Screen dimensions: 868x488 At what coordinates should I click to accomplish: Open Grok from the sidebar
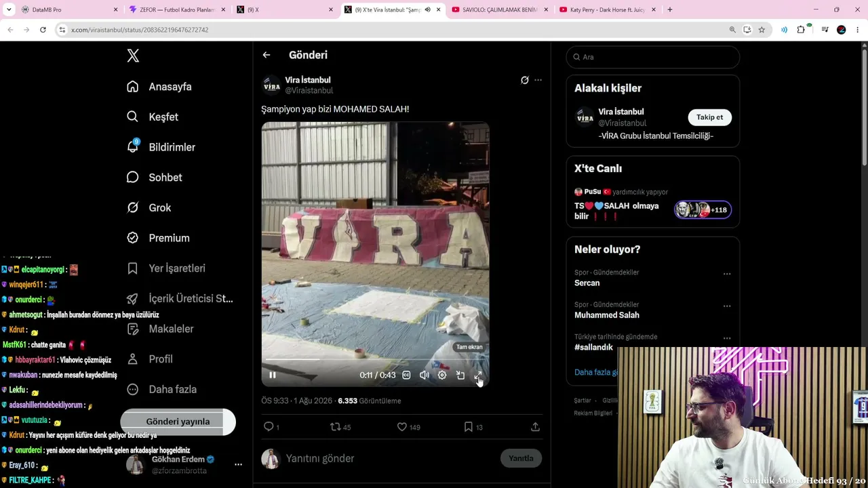(149, 207)
